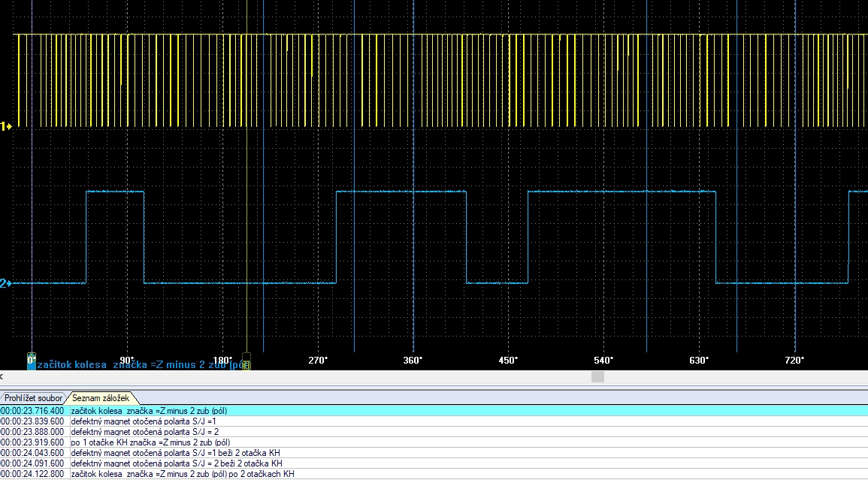The height and width of the screenshot is (480, 868).
Task: Click the yellow cursor marker near 180°
Action: click(x=246, y=361)
